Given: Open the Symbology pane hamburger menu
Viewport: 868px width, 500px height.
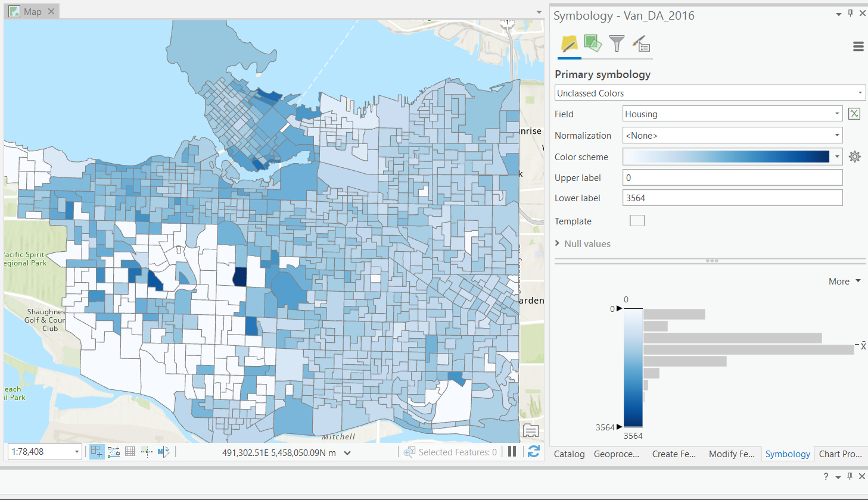Looking at the screenshot, I should (858, 46).
